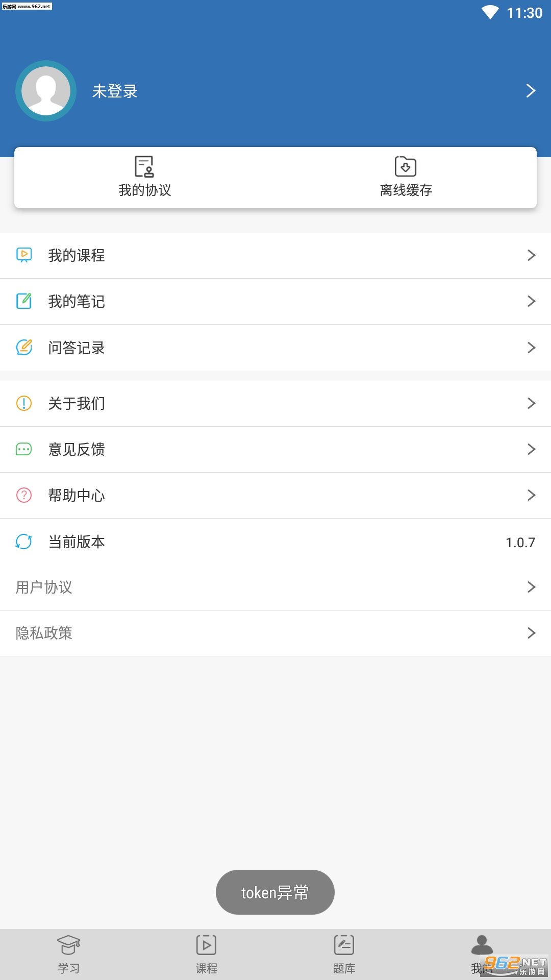
Task: Expand the 我的笔记 row chevron
Action: point(531,301)
